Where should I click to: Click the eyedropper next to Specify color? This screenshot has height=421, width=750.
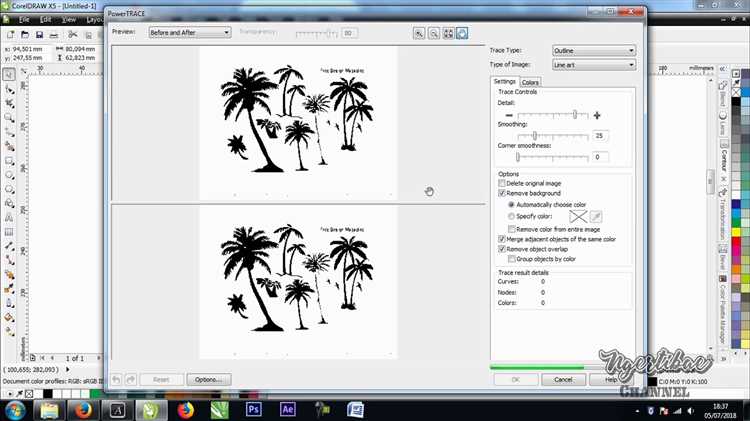click(x=596, y=217)
